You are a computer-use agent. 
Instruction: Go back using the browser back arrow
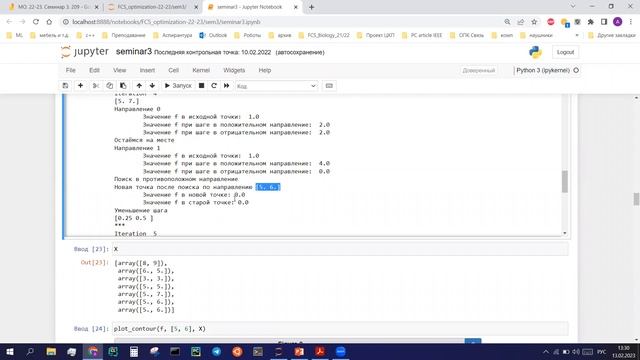[x=9, y=22]
